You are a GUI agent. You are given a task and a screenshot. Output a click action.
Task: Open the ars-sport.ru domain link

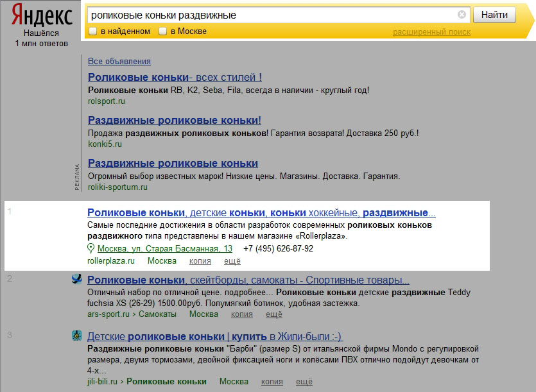[x=108, y=314]
